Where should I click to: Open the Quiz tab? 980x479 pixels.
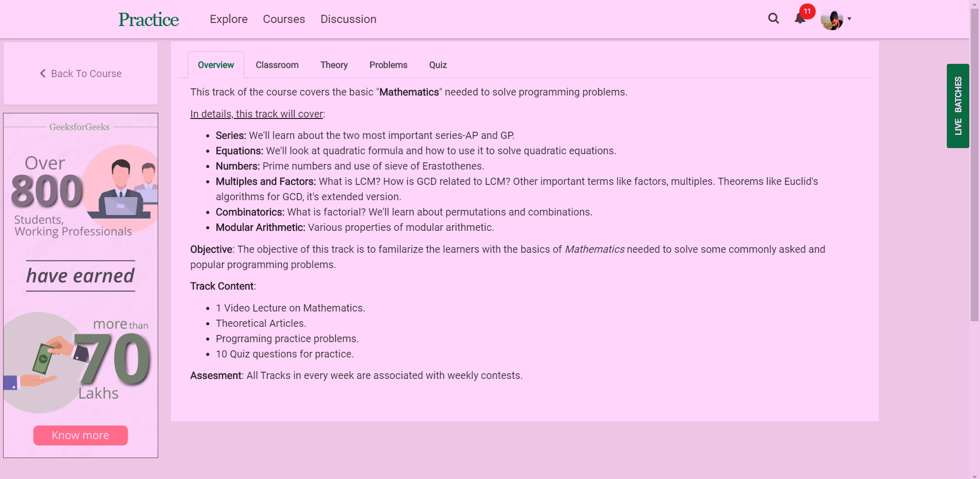tap(438, 65)
